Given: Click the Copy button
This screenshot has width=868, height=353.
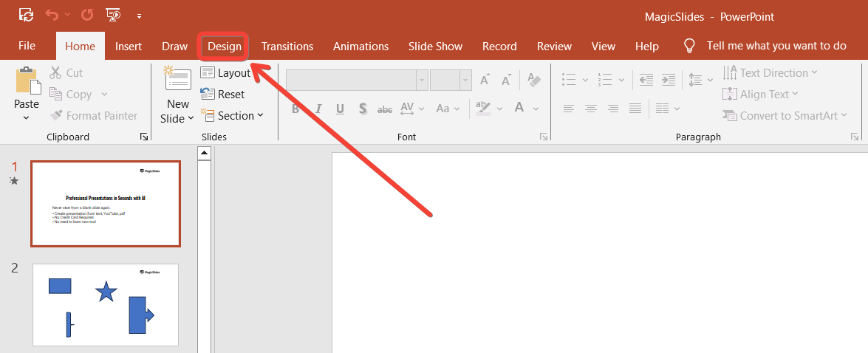Looking at the screenshot, I should tap(71, 94).
